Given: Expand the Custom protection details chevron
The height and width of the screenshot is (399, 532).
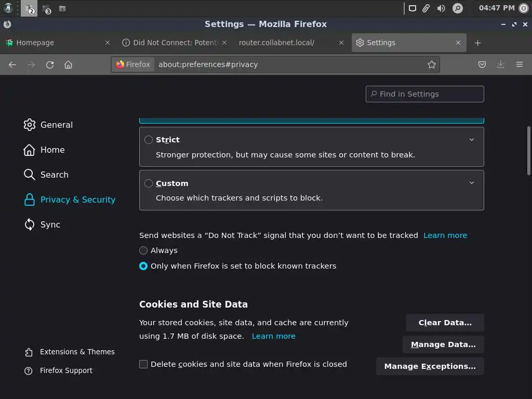Looking at the screenshot, I should (472, 182).
